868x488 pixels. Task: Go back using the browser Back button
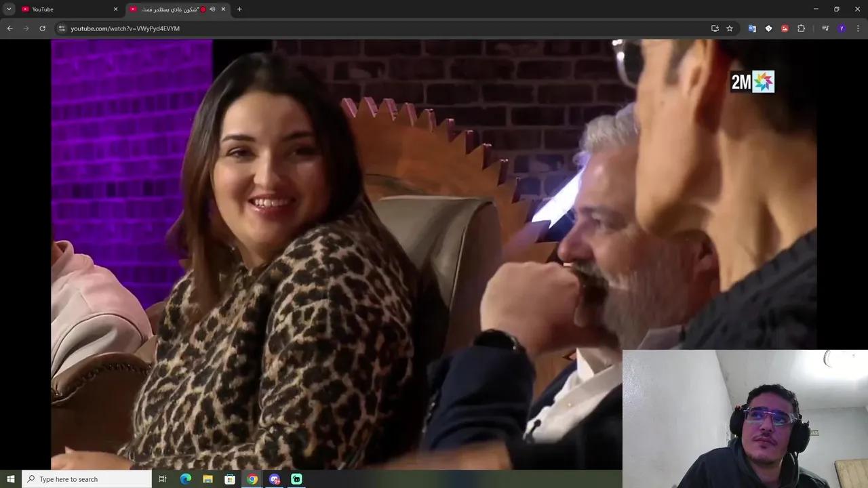pos(9,28)
